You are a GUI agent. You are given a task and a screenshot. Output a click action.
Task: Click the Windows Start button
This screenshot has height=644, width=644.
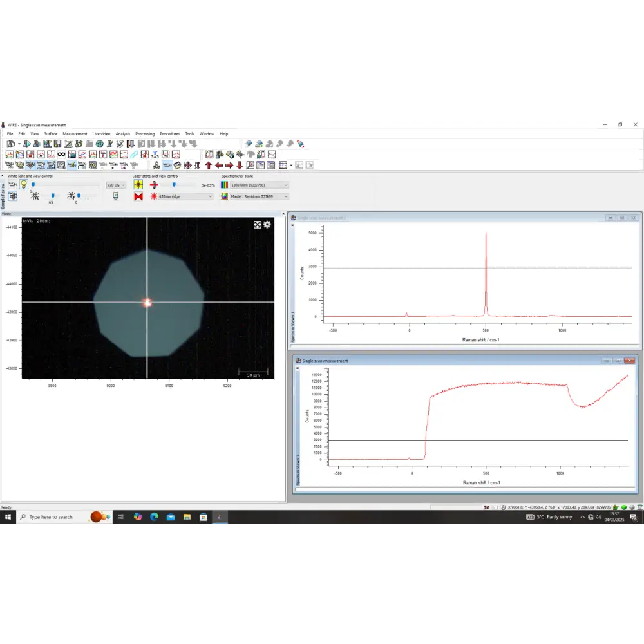pos(8,516)
